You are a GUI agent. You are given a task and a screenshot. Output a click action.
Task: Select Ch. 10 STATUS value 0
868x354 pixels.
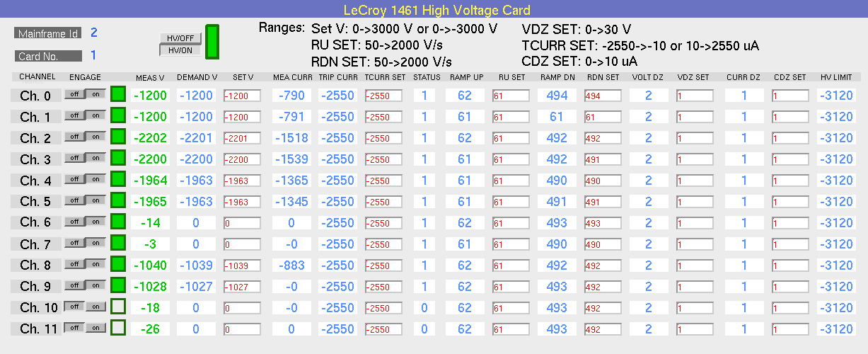click(x=424, y=308)
